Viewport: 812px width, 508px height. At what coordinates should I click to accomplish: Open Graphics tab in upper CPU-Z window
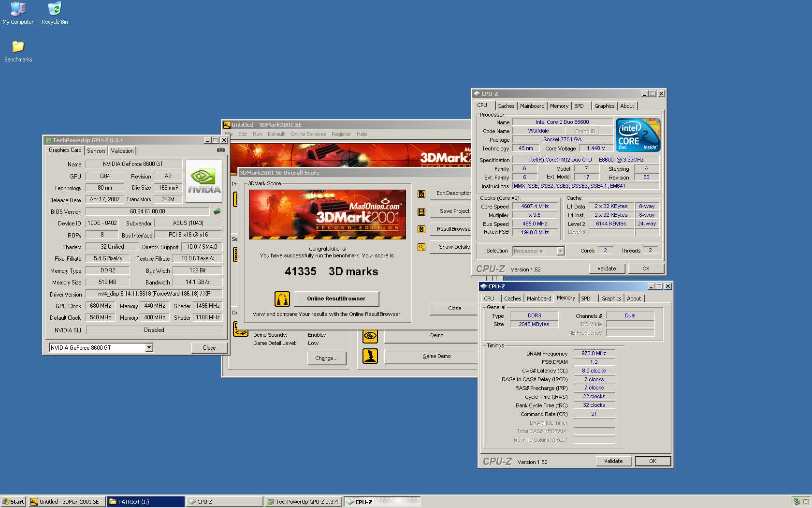[x=604, y=106]
